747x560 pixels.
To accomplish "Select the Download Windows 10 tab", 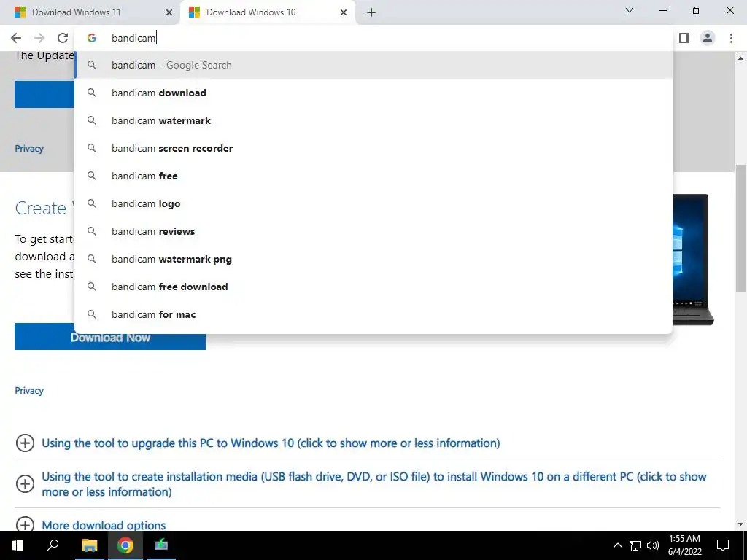I will click(x=267, y=12).
